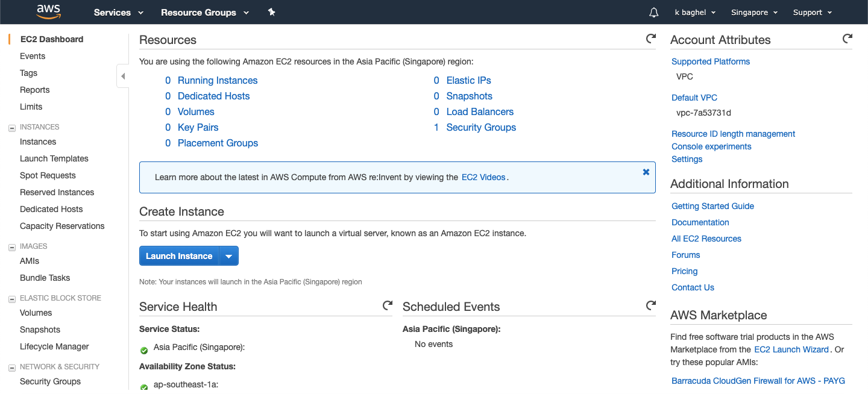Open Volumes in the sidebar
This screenshot has height=394, width=868.
pos(36,313)
